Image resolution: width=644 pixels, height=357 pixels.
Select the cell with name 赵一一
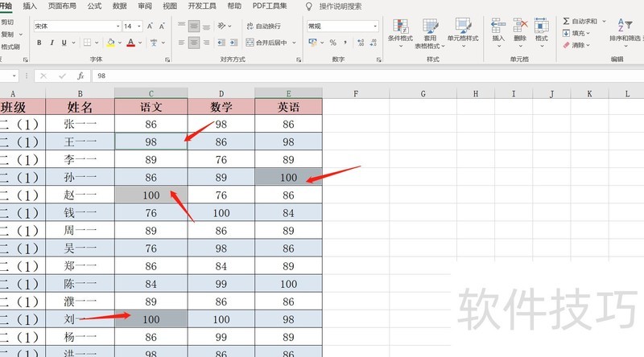(x=80, y=195)
